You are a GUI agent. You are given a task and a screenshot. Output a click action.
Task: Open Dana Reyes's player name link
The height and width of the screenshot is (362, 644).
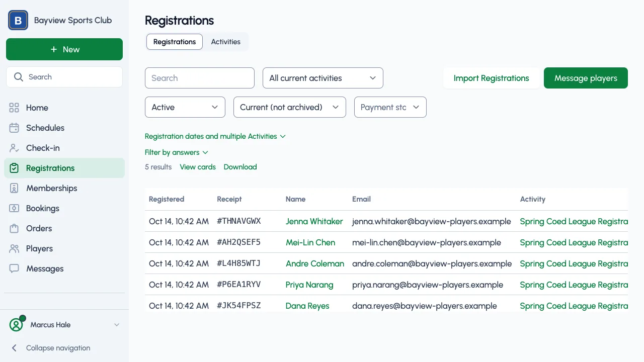307,306
